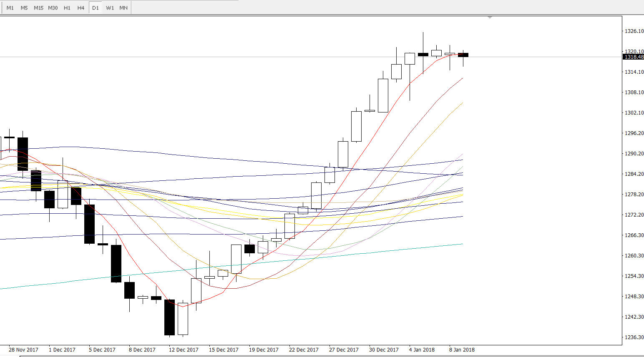
Task: Select the 8 Jan 2018 date label
Action: [x=462, y=350]
